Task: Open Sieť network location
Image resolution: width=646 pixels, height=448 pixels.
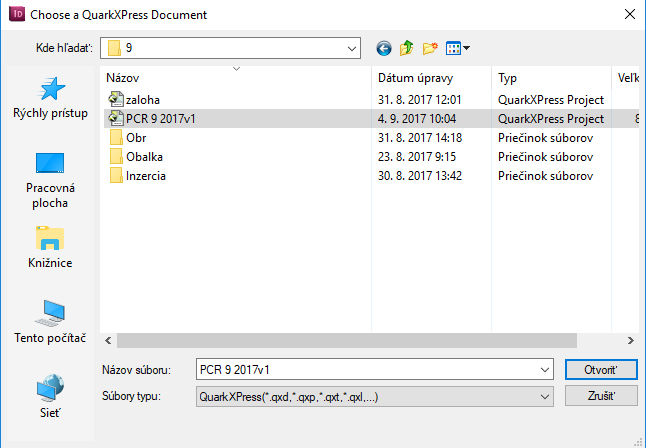Action: [x=50, y=395]
